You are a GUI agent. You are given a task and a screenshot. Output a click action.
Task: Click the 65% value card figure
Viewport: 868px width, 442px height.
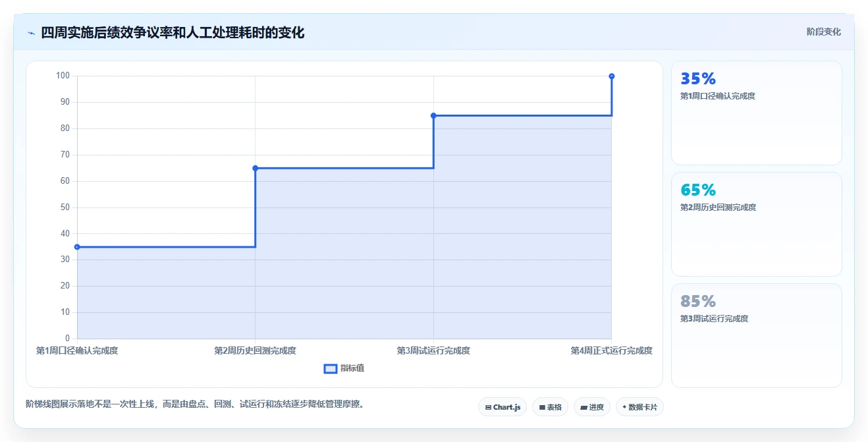click(x=698, y=190)
